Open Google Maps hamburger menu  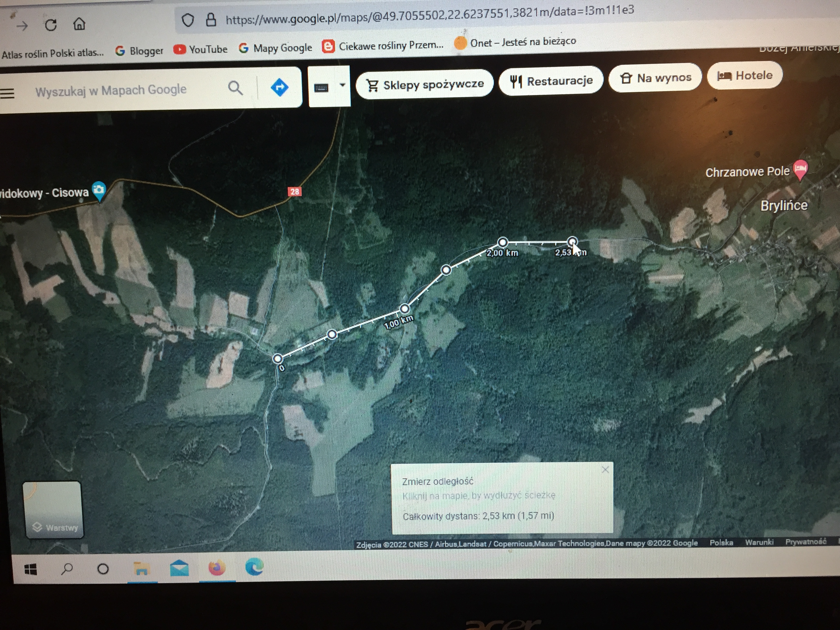click(x=8, y=93)
